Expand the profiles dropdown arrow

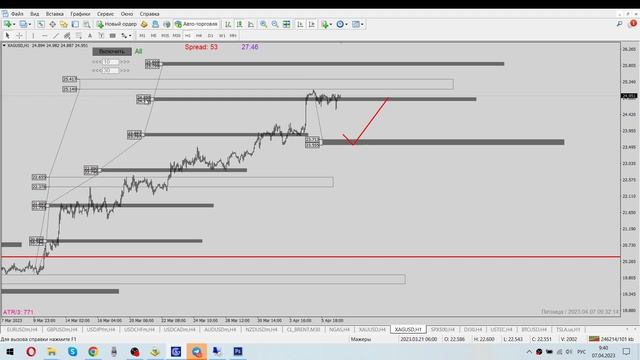30,24
